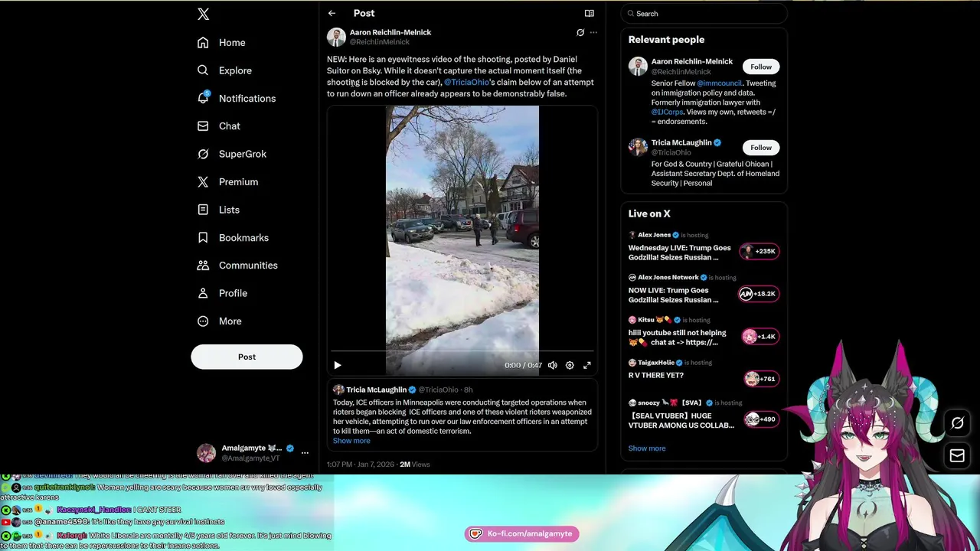
Task: Open Explore in sidebar
Action: [224, 70]
